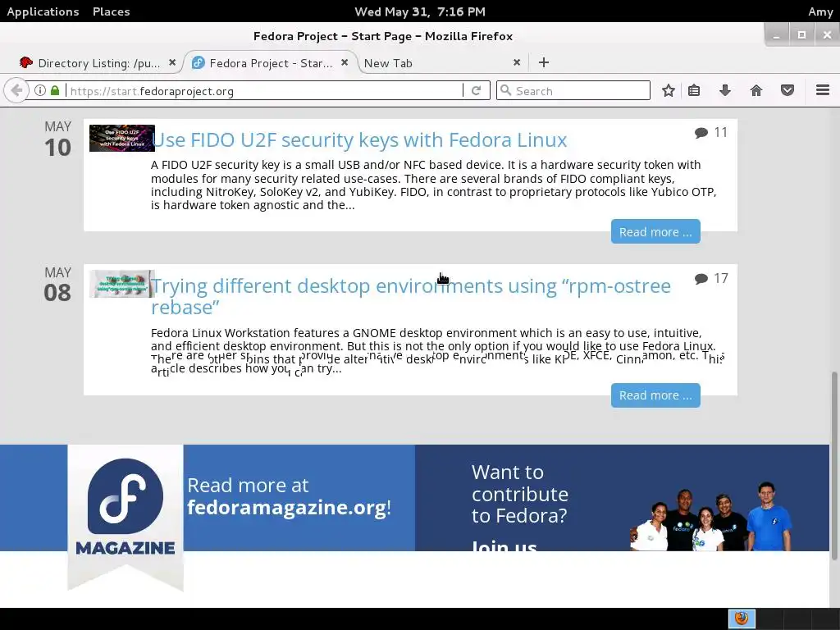Open the Firefox hamburger menu
Screen dimensions: 840x630
(823, 90)
